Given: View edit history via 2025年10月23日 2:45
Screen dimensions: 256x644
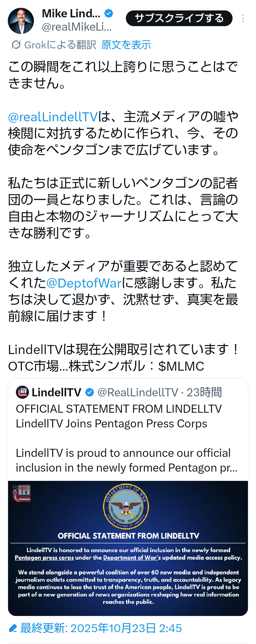Looking at the screenshot, I should point(126,628).
